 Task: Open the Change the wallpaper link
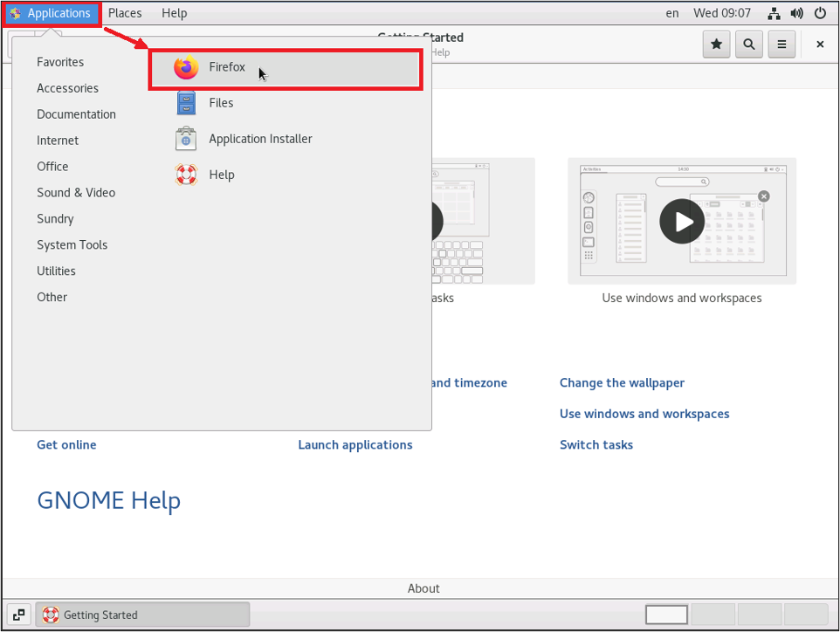(x=622, y=382)
